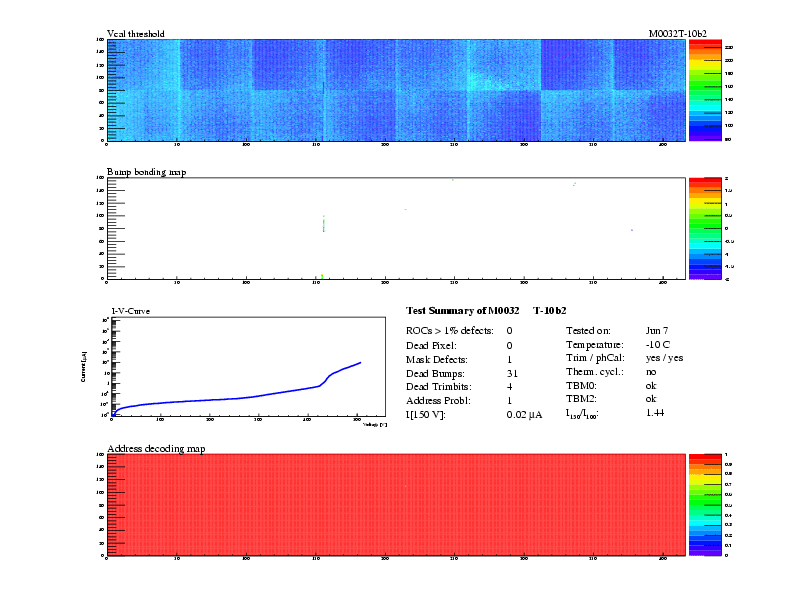Select the Tested on date Jun 7
The width and height of the screenshot is (792, 612).
pos(658,330)
